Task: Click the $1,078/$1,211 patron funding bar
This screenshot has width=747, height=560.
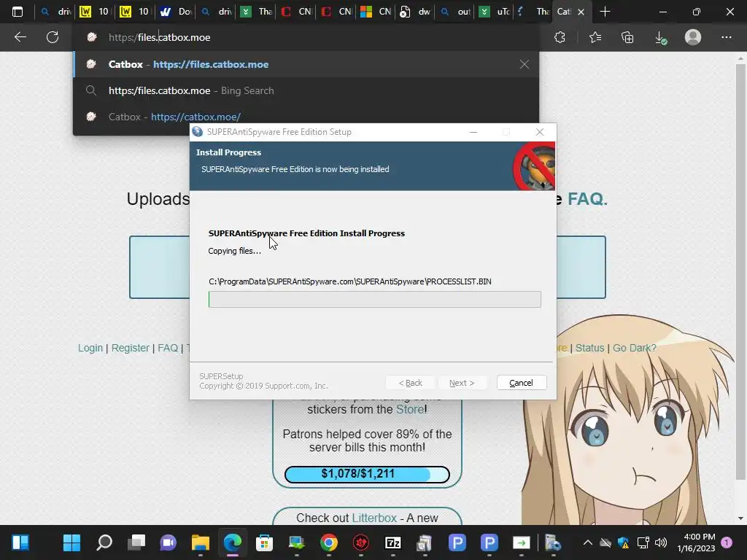Action: coord(367,474)
